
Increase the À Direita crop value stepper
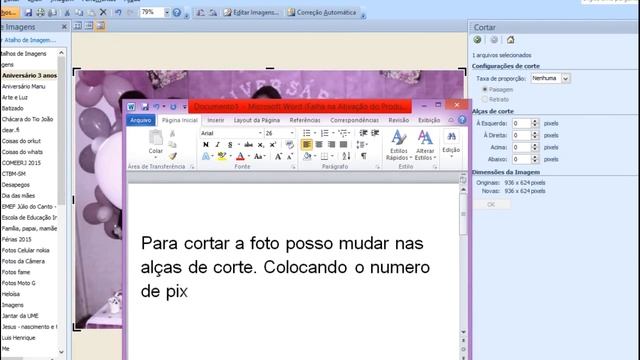click(535, 133)
